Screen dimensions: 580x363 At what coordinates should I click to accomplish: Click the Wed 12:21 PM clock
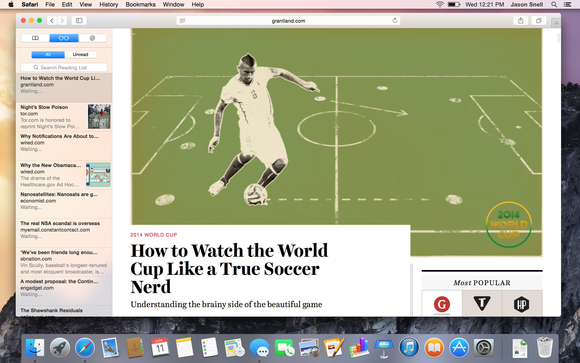click(485, 4)
